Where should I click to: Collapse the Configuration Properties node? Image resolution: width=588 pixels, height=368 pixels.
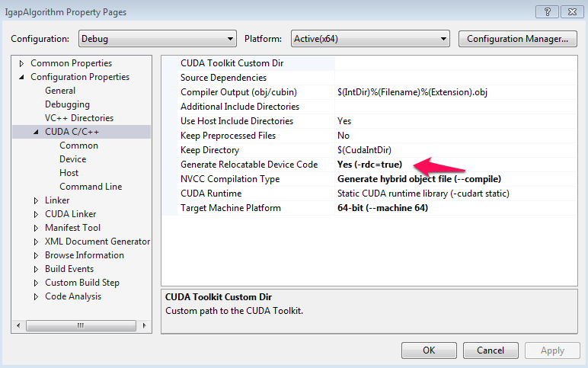[x=21, y=77]
